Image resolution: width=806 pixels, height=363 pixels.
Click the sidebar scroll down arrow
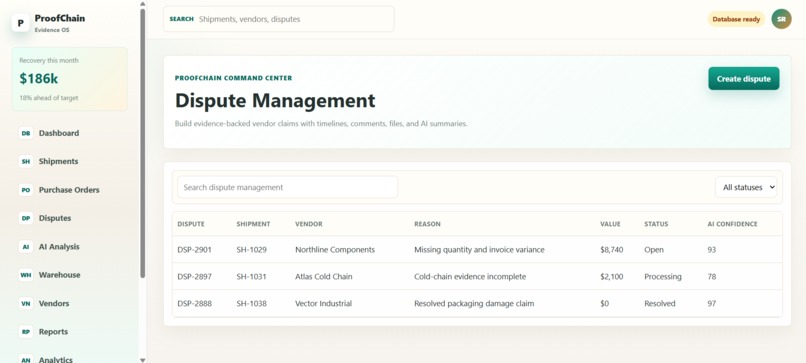point(142,360)
